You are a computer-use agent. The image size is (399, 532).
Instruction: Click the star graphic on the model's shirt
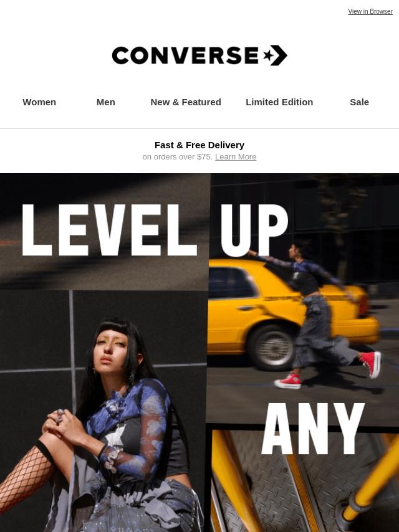tap(115, 437)
